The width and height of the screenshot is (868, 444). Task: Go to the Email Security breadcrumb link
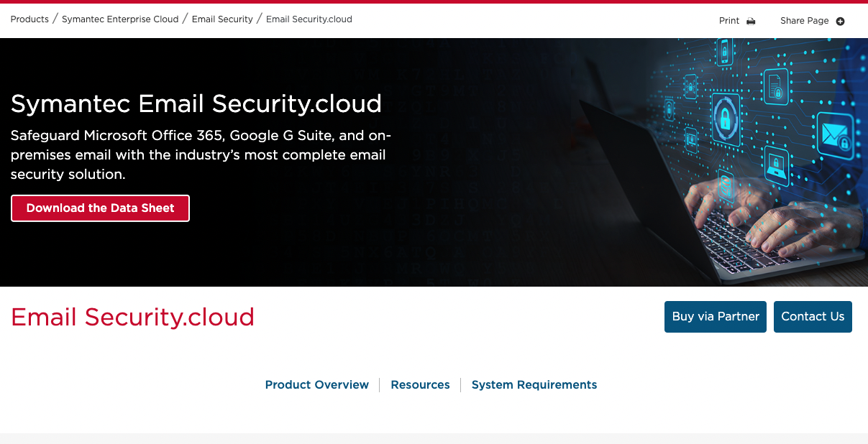pos(222,19)
